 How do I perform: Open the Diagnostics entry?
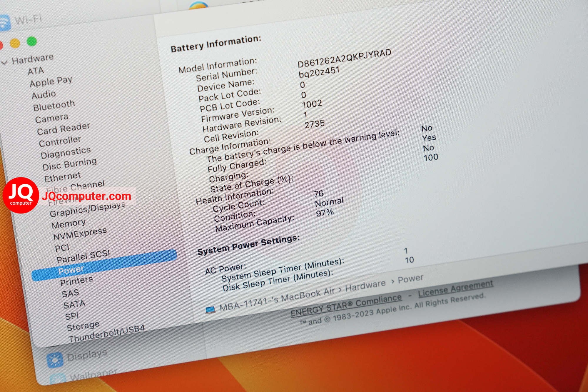[66, 153]
